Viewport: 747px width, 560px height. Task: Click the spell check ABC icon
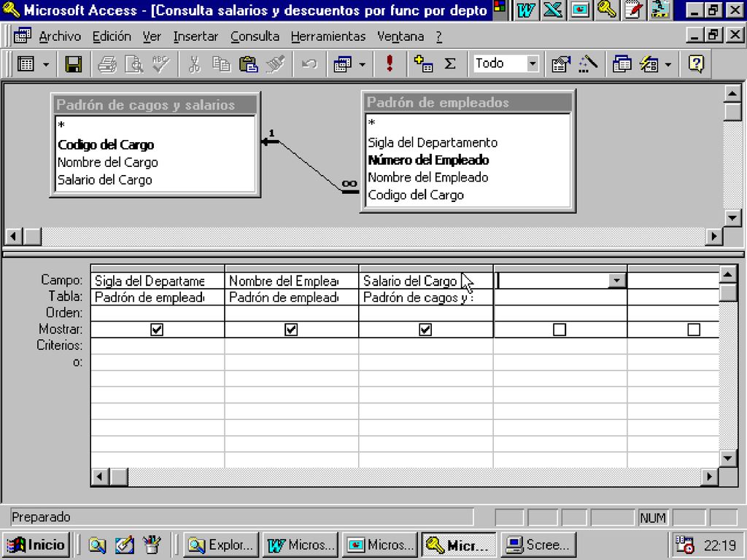[x=161, y=64]
